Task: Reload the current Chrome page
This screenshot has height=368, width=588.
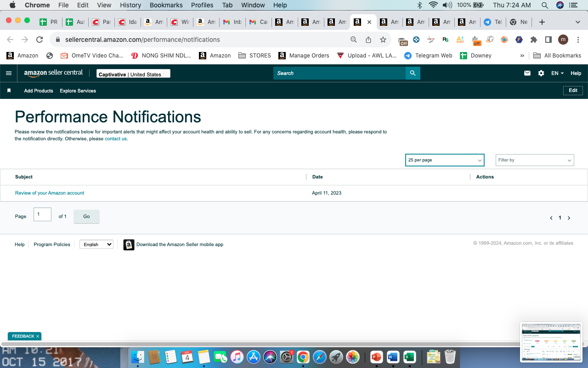Action: [x=40, y=40]
